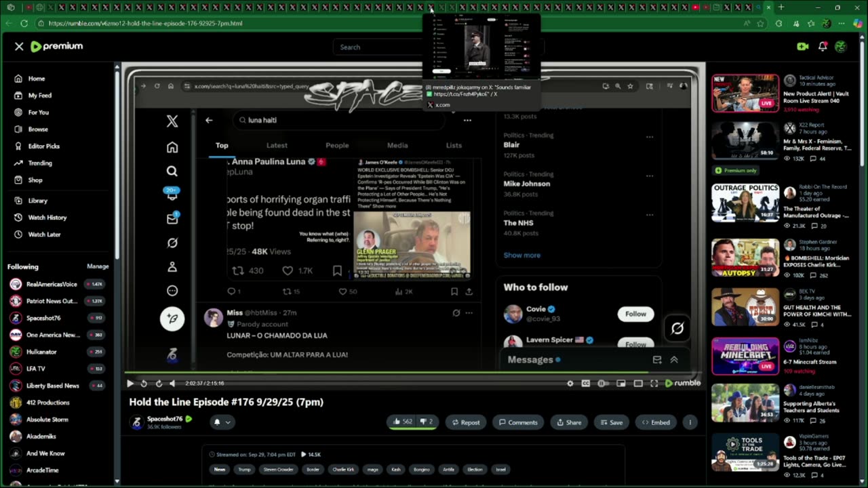This screenshot has height=488, width=868.
Task: Click the browser refresh button
Action: point(24,23)
